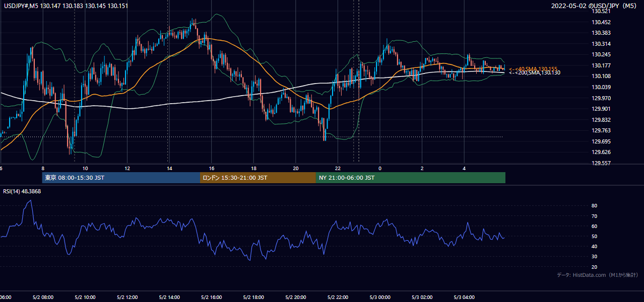
Task: Click RSI scale value 50
Action: click(595, 236)
